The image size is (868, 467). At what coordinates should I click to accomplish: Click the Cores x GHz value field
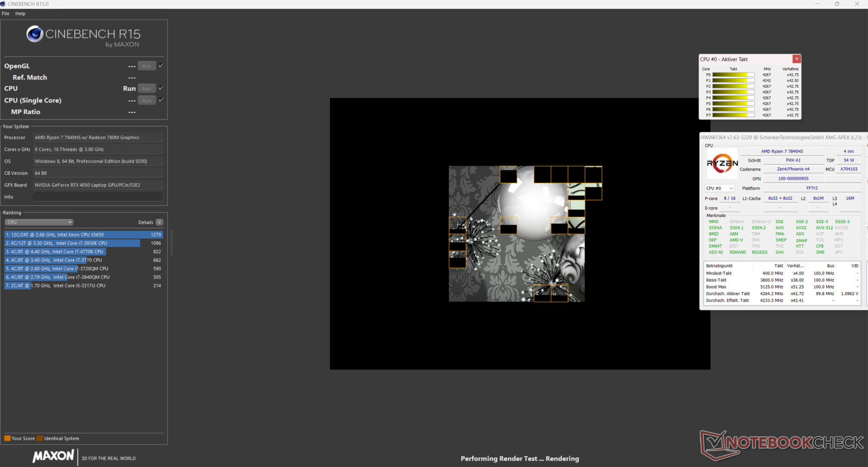[x=98, y=149]
